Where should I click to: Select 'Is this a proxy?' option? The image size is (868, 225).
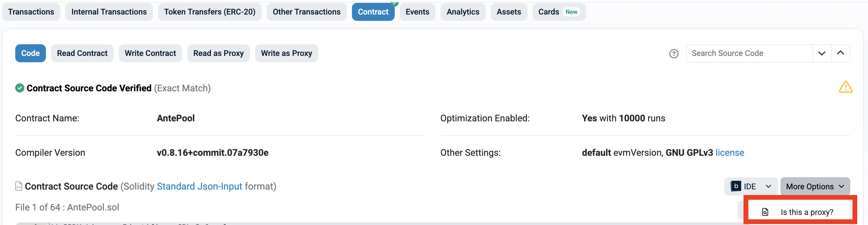[806, 212]
